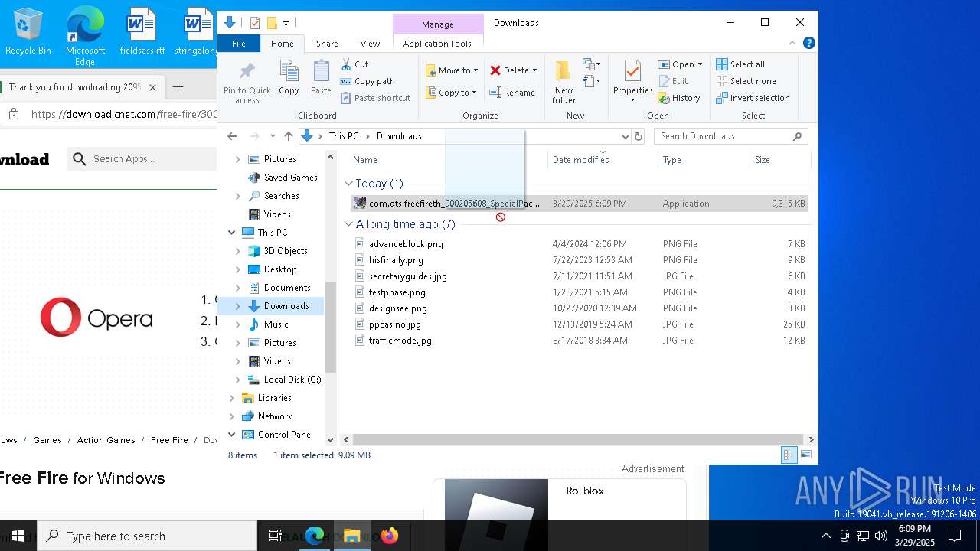This screenshot has width=980, height=551.
Task: Open the Move to dropdown
Action: (x=452, y=70)
